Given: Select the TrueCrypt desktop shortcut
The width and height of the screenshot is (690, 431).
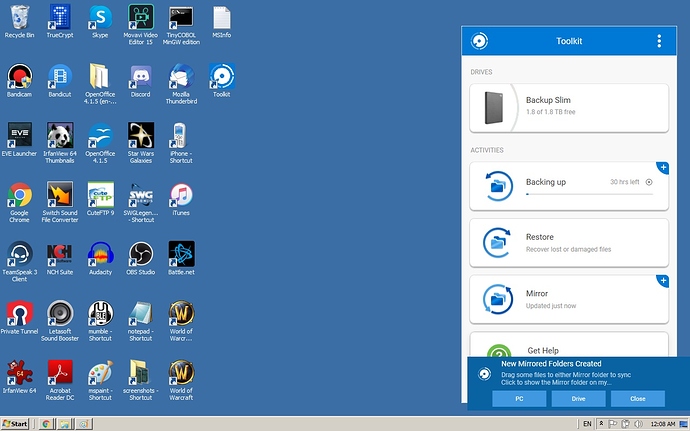Looking at the screenshot, I should pyautogui.click(x=60, y=22).
